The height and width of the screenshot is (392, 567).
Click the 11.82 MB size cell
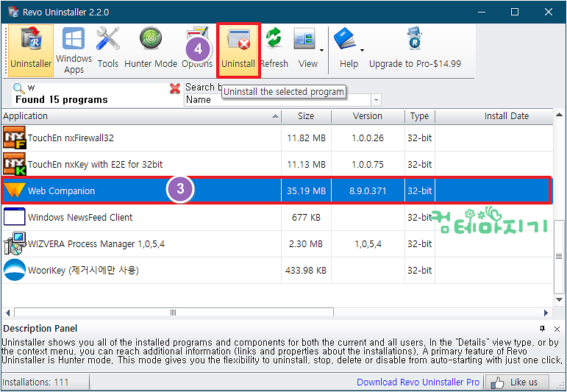[306, 138]
